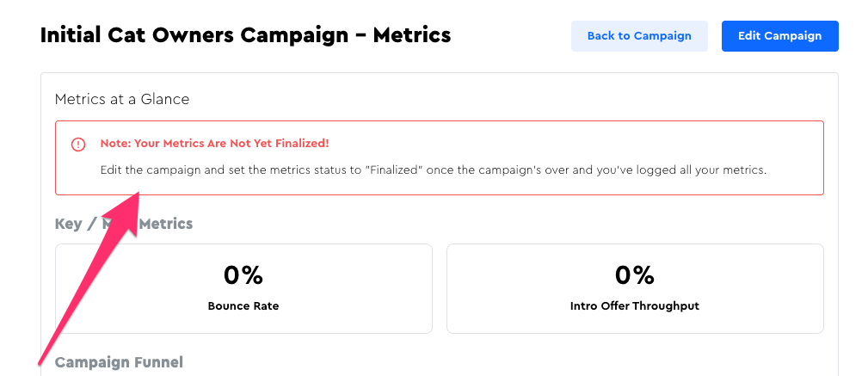The height and width of the screenshot is (376, 868).
Task: Click the Bounce Rate label
Action: pos(243,305)
